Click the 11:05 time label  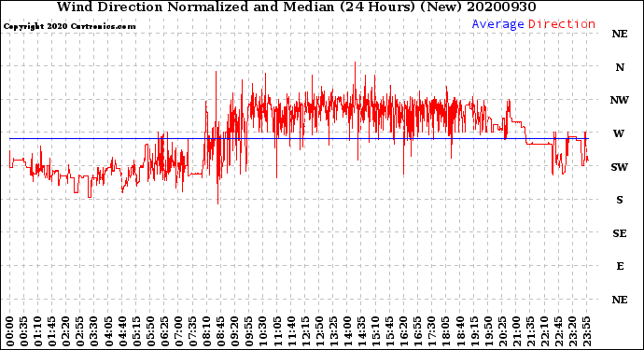pyautogui.click(x=277, y=331)
